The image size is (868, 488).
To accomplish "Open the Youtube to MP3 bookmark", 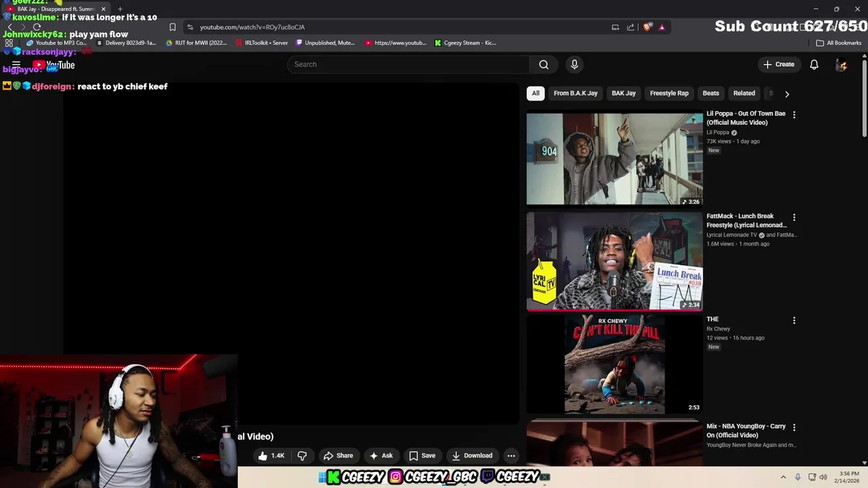I will tap(56, 43).
